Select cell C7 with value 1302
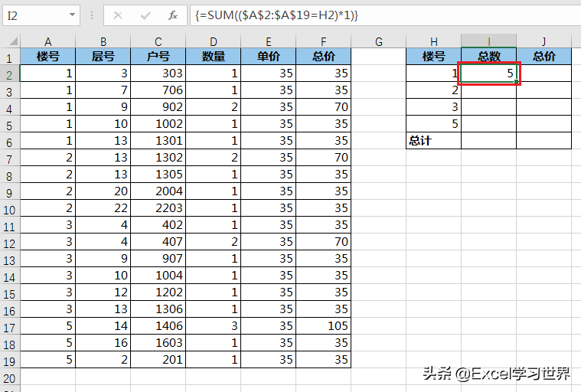This screenshot has width=581, height=392. tap(158, 158)
